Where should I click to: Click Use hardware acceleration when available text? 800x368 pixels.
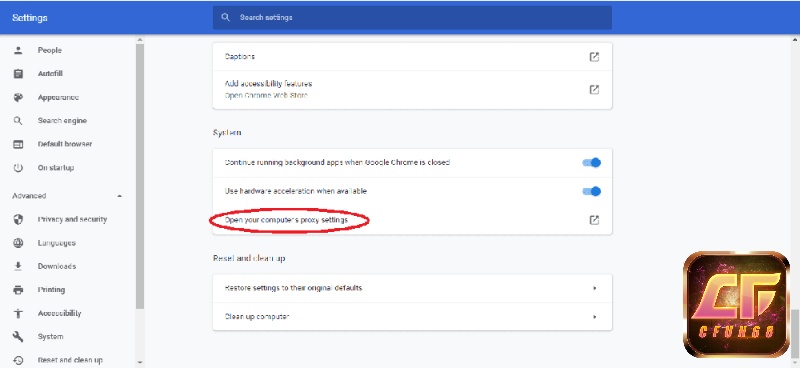[296, 191]
